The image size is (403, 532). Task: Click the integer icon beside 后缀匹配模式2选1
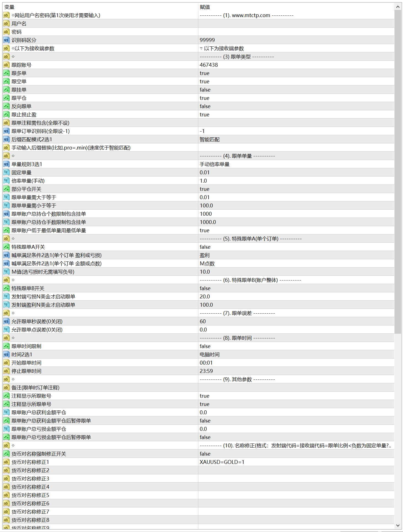pos(6,139)
